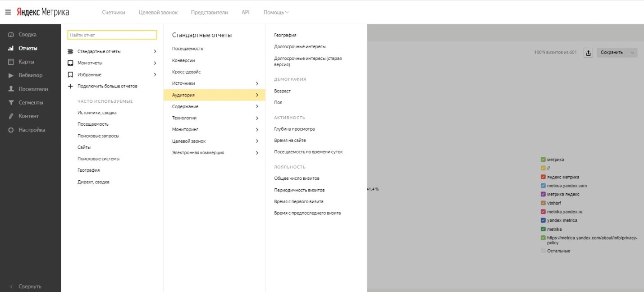The image size is (644, 292).
Task: Click the Отчеты bar chart icon
Action: click(x=11, y=48)
